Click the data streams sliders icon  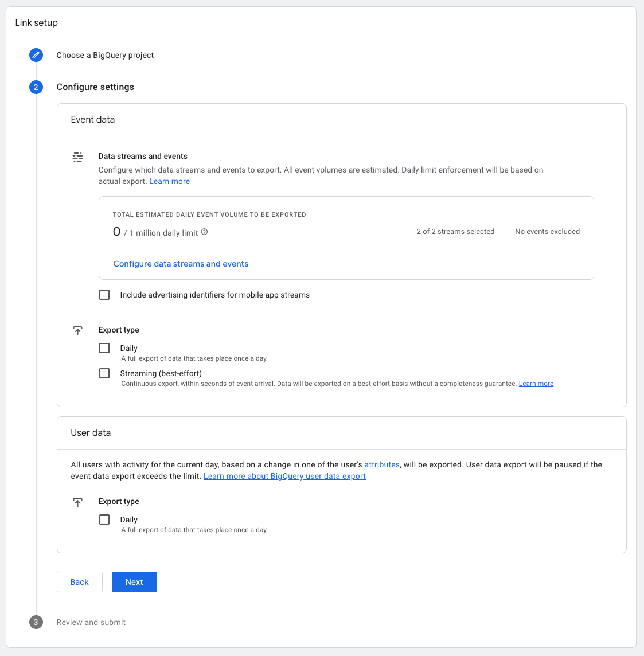(x=78, y=157)
